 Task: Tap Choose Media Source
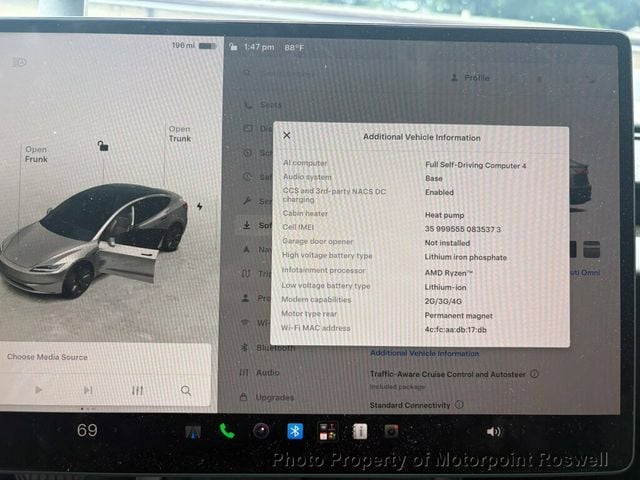47,357
